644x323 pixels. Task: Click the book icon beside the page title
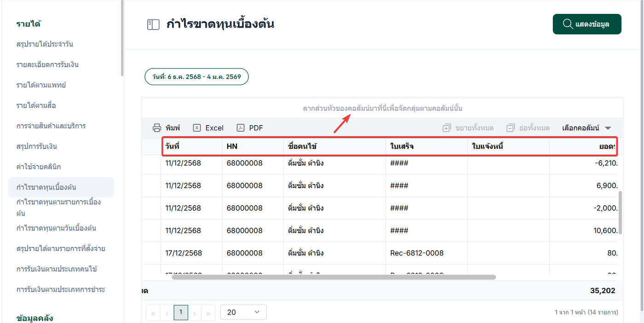(153, 24)
